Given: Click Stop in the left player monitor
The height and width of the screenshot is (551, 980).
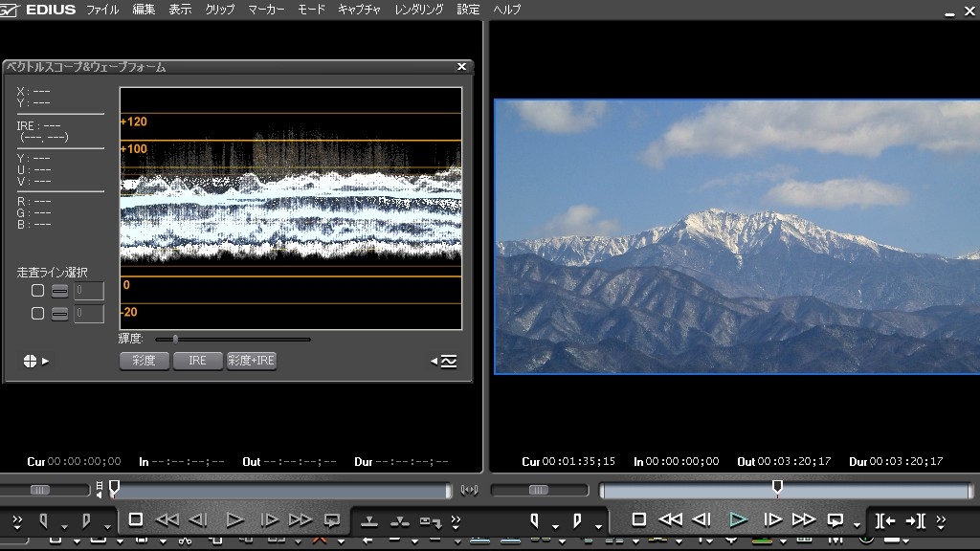Looking at the screenshot, I should tap(136, 519).
